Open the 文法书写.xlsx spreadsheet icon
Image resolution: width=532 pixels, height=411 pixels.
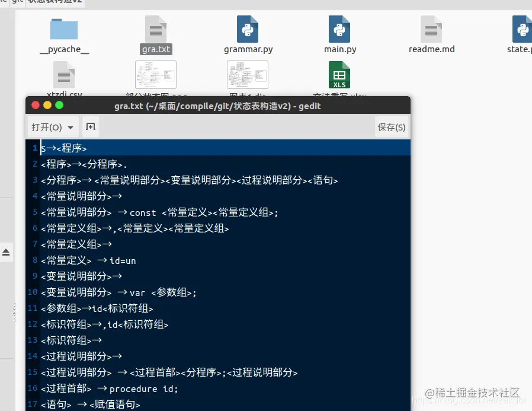pos(339,76)
